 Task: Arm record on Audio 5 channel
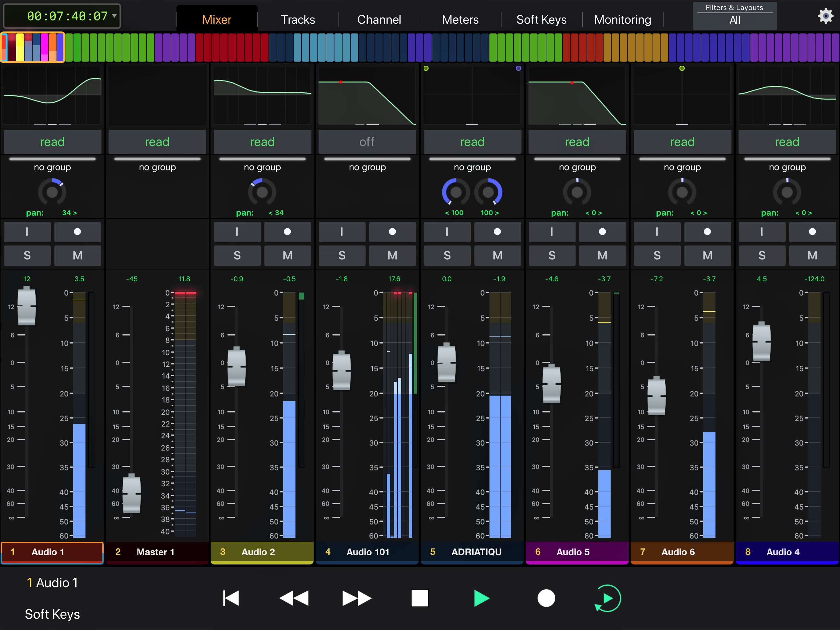coord(602,232)
